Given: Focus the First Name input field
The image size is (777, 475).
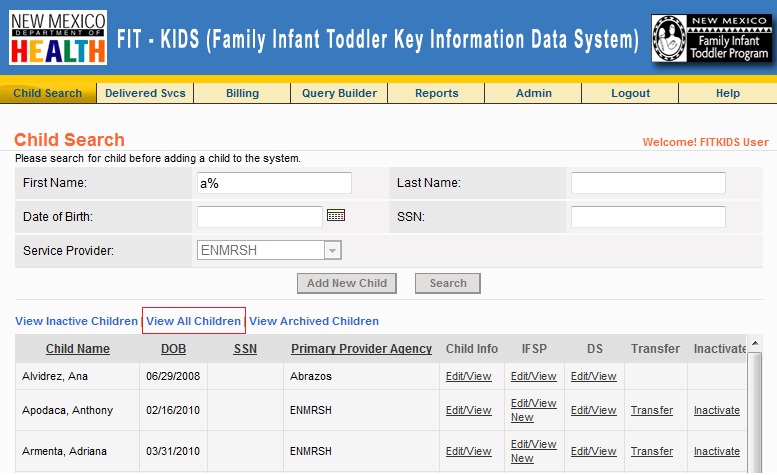Looking at the screenshot, I should (275, 183).
